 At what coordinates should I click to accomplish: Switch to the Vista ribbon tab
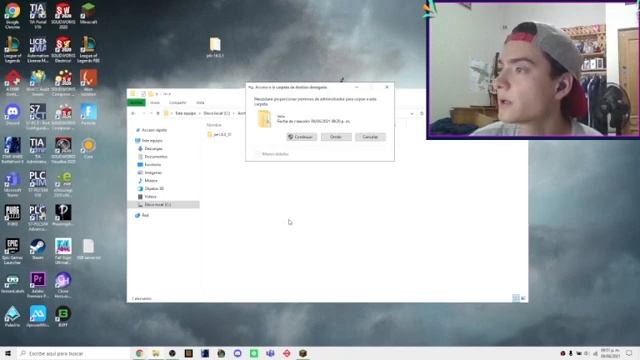200,102
